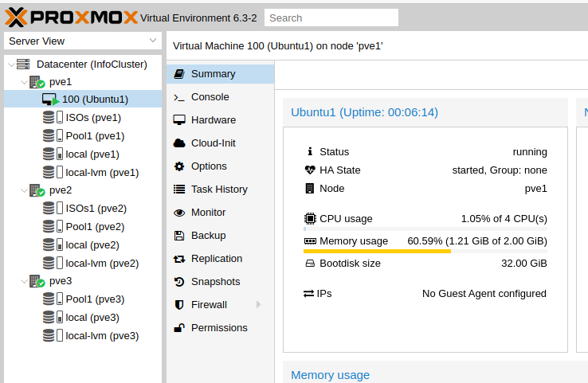Click the pve2 node icon
The height and width of the screenshot is (383, 588).
click(37, 190)
